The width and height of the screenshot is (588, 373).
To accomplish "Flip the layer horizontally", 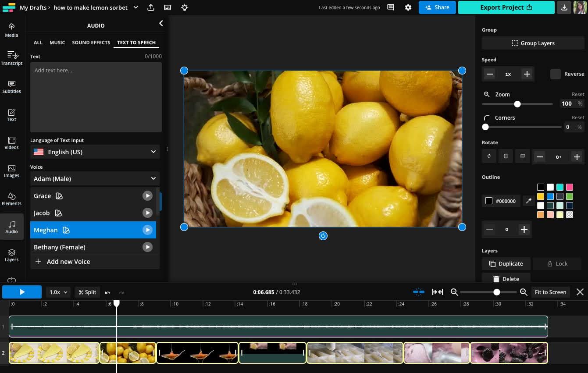I will [x=506, y=156].
